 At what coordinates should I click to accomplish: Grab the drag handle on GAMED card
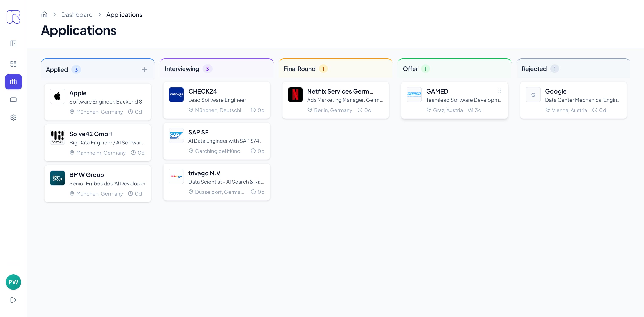(x=499, y=91)
